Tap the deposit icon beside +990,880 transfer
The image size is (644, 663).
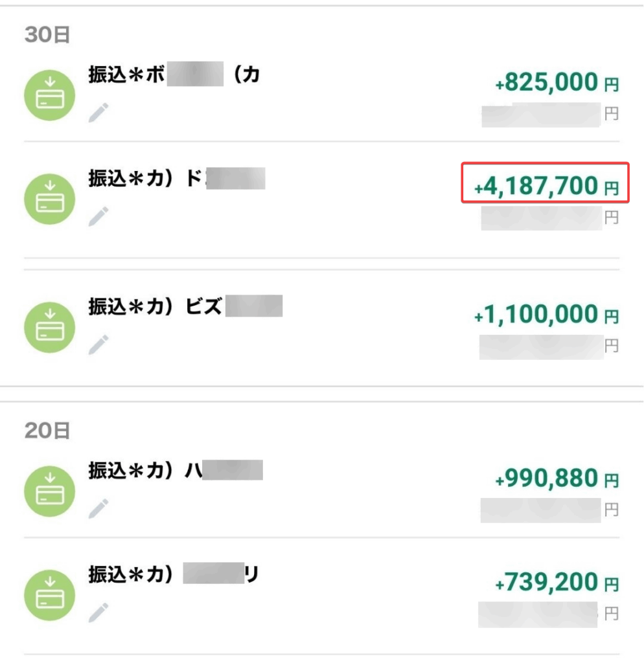[49, 491]
